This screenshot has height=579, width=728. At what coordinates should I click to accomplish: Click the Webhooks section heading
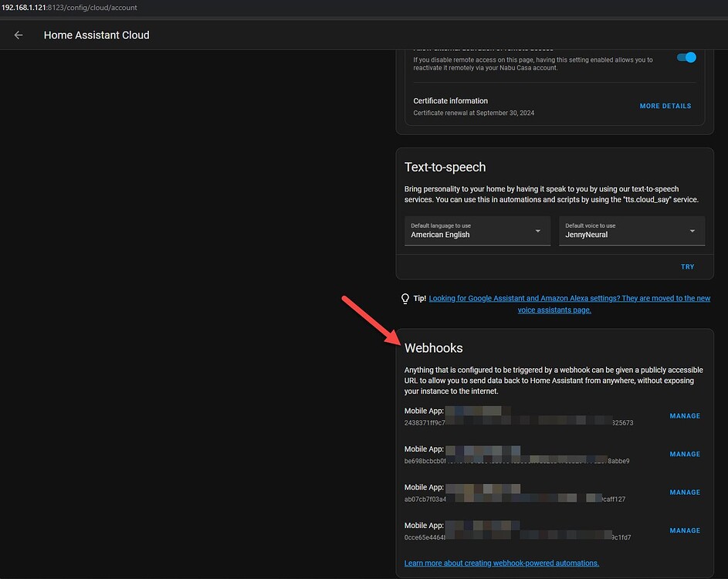[433, 348]
